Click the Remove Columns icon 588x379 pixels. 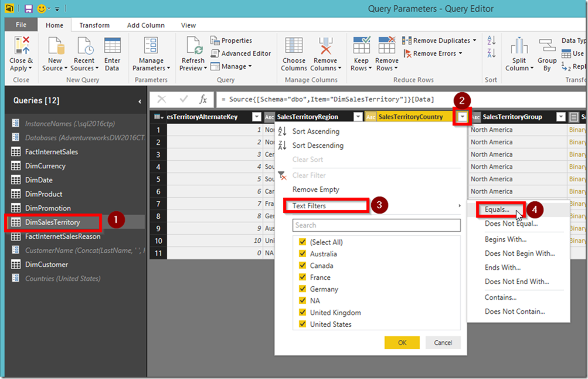point(325,45)
